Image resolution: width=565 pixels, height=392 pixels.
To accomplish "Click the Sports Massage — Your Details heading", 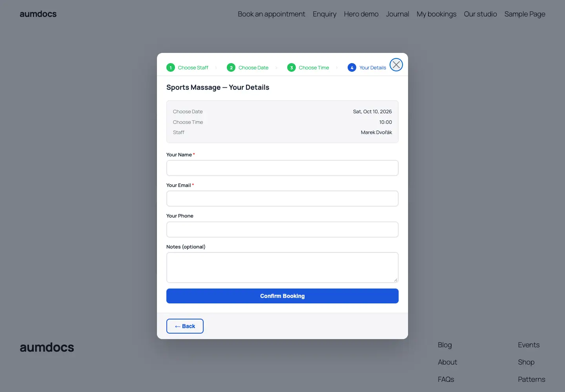I will click(x=218, y=87).
